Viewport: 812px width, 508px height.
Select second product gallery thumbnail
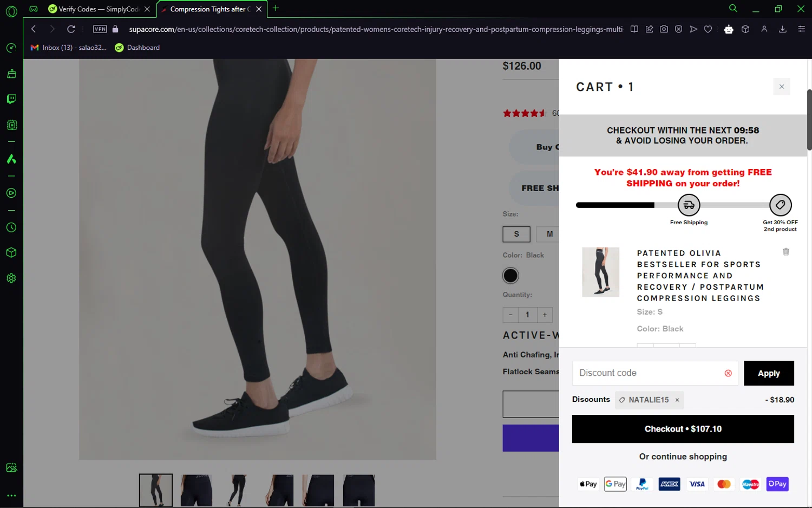197,490
